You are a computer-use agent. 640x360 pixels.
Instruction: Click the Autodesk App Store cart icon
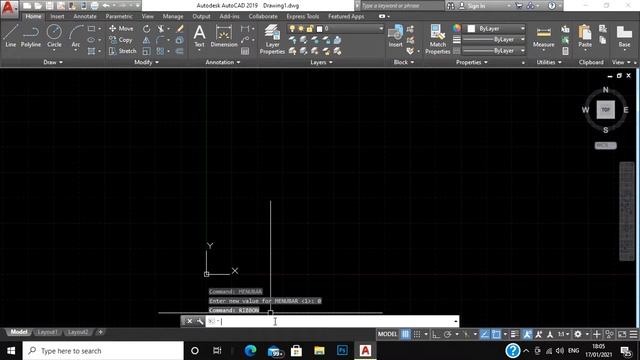point(519,6)
